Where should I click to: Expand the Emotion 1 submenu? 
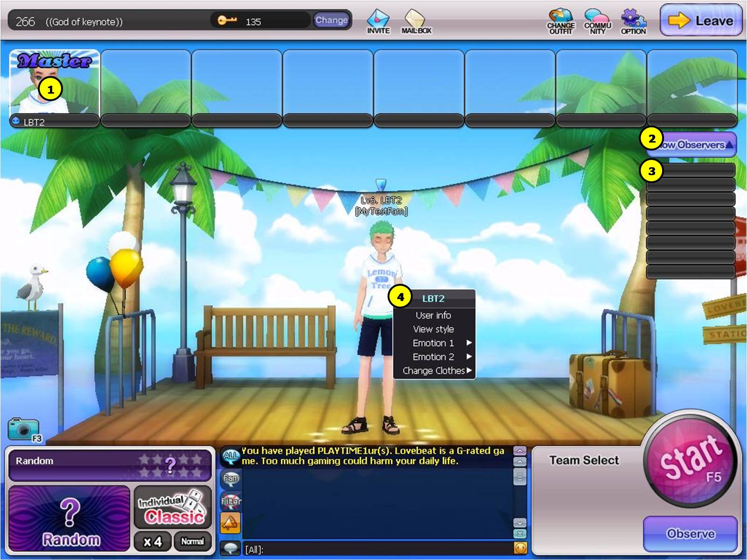pos(434,343)
